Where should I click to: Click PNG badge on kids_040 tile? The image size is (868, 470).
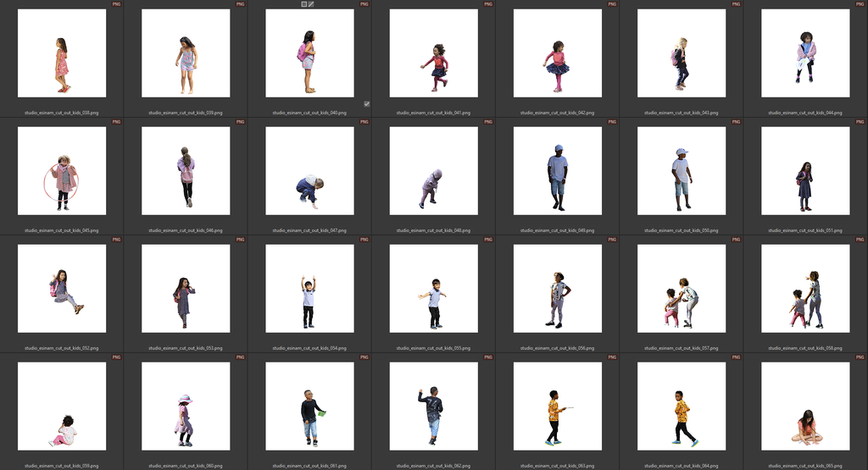point(364,4)
